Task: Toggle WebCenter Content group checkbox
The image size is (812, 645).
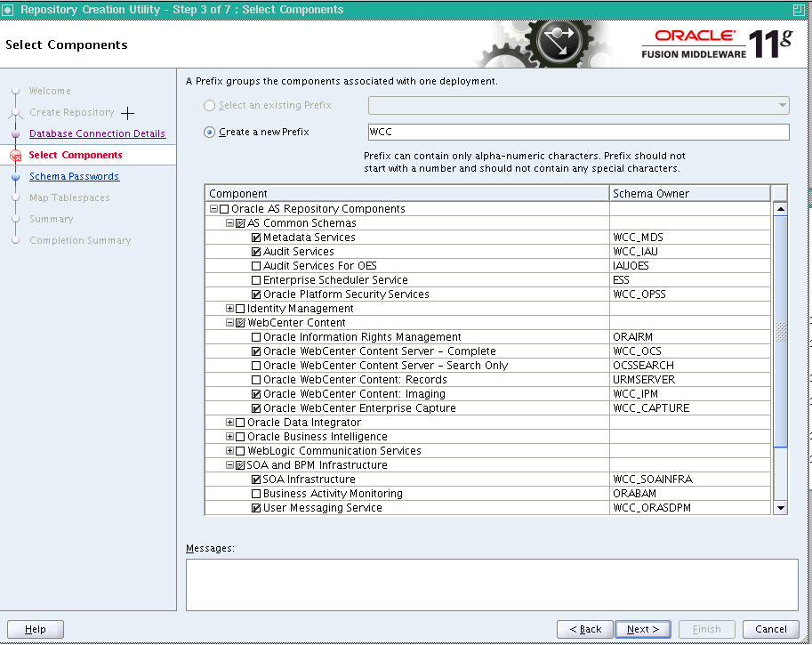Action: [240, 323]
